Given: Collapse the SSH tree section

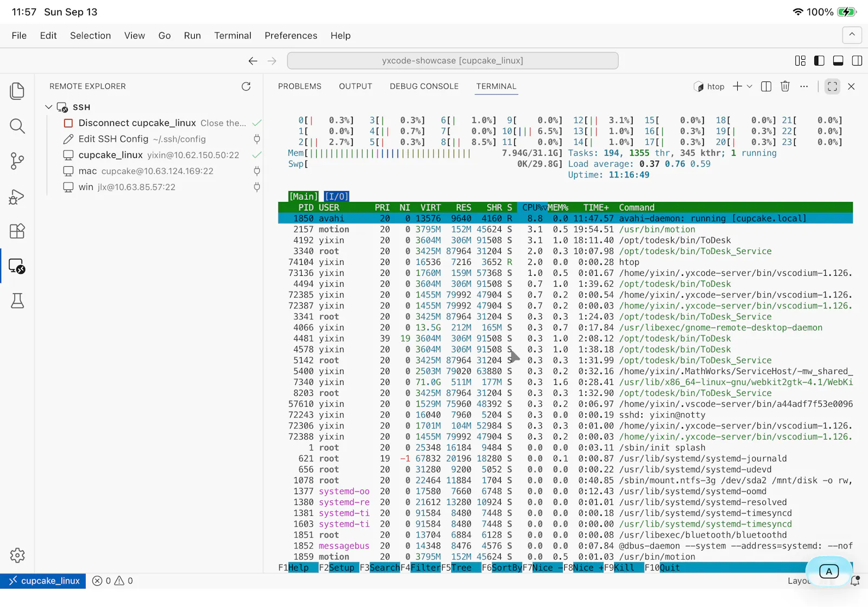Looking at the screenshot, I should [x=49, y=107].
